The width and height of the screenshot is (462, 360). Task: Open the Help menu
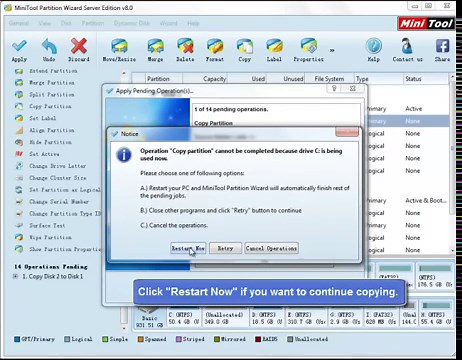click(x=193, y=23)
